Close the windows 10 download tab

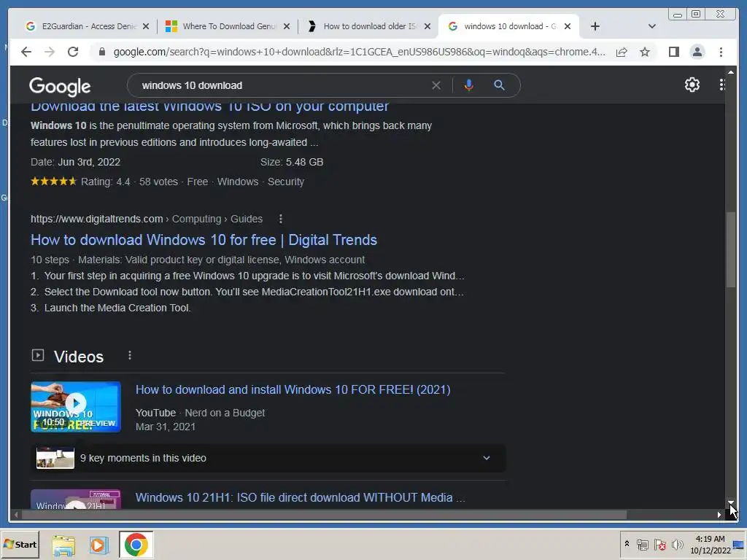[568, 27]
